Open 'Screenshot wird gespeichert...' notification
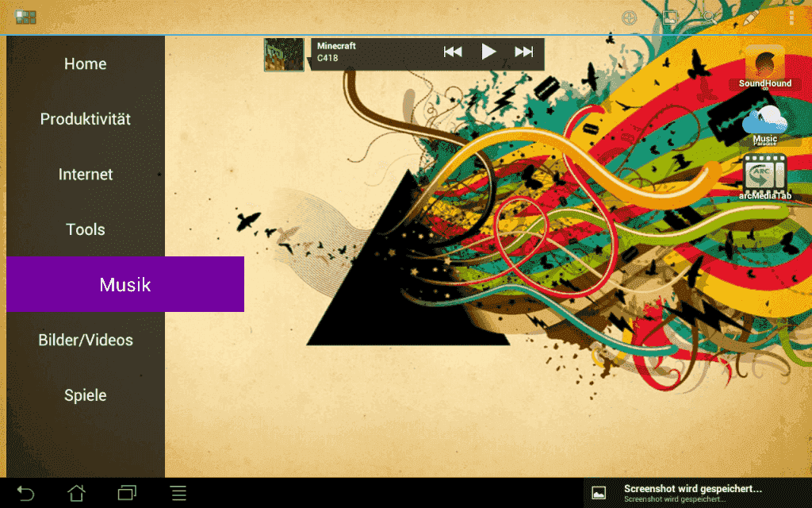 tap(698, 493)
